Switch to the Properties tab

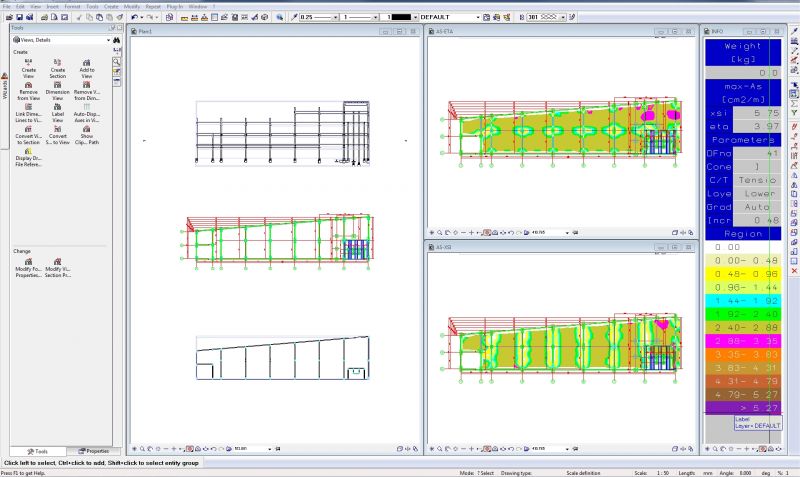pyautogui.click(x=93, y=451)
